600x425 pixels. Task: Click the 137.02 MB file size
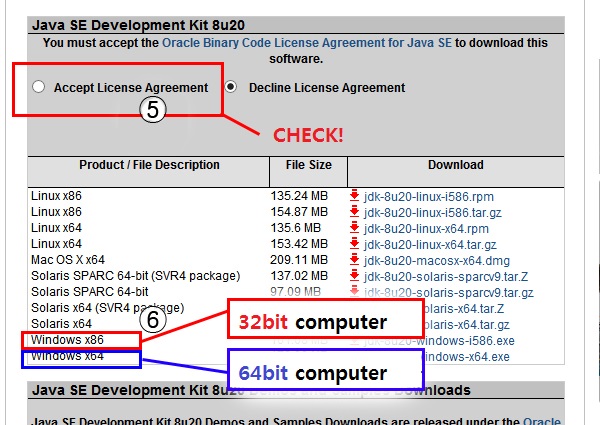299,276
